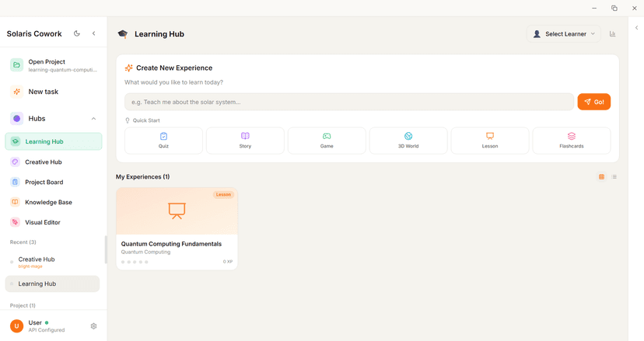Viewport: 644px width, 341px height.
Task: Collapse the Hubs section chevron
Action: (93, 119)
